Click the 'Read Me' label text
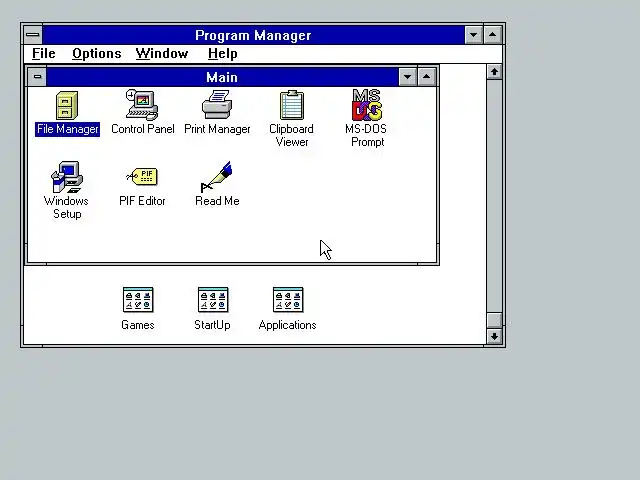640x480 pixels. pos(217,201)
